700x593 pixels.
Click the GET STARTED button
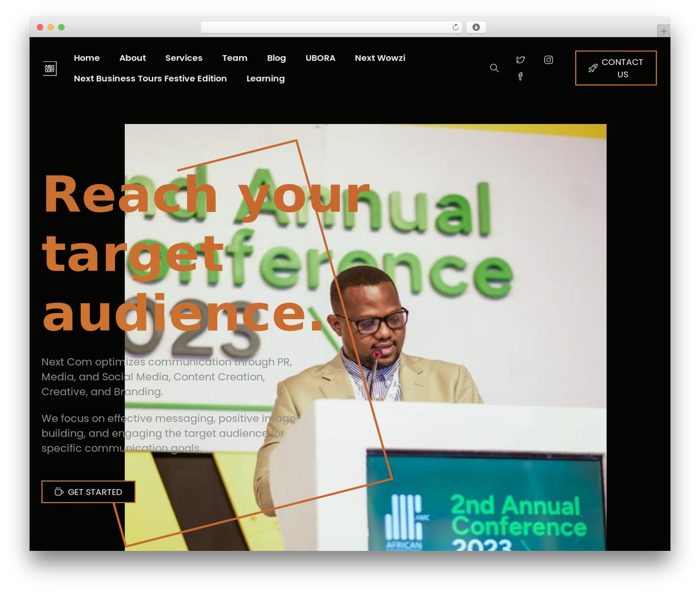coord(89,492)
